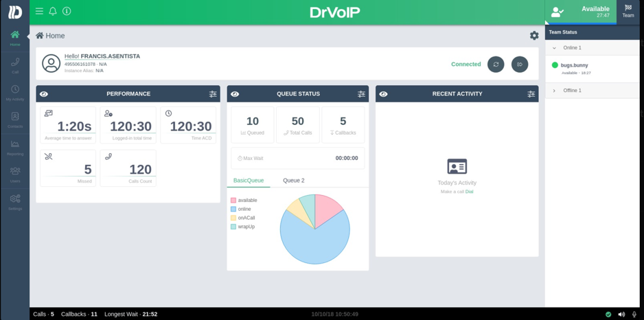This screenshot has width=644, height=320.
Task: Click the Total Calls card
Action: tap(298, 125)
